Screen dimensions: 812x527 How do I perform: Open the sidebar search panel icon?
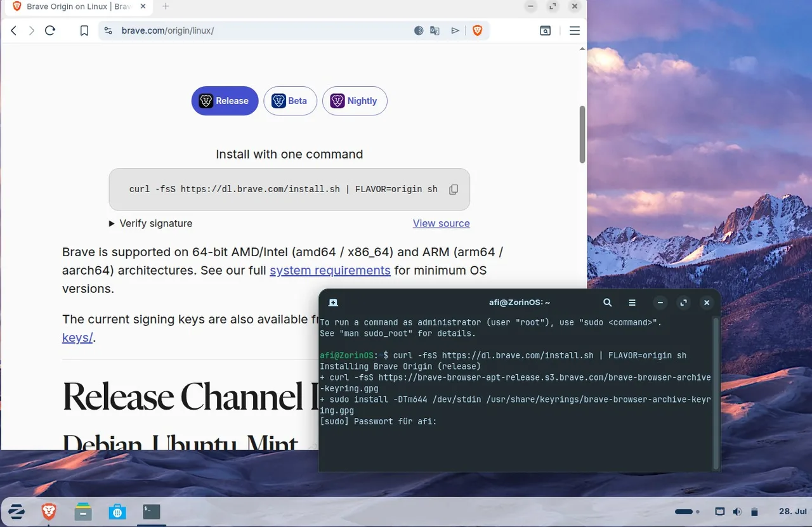546,30
